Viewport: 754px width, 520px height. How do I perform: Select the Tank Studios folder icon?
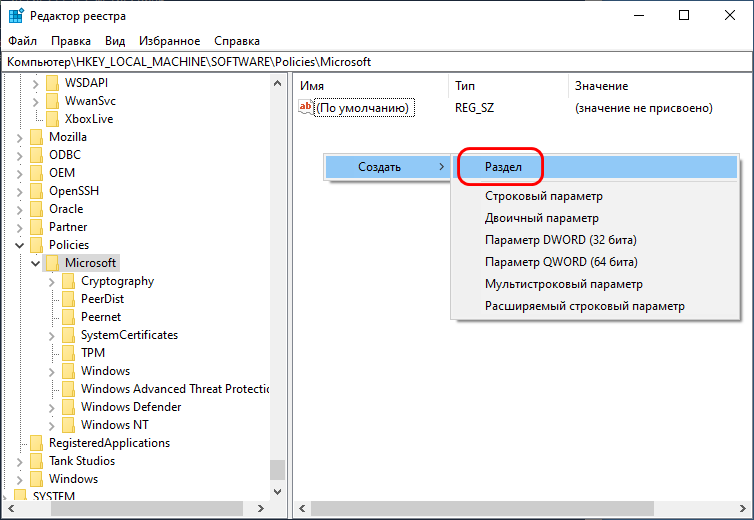tap(37, 461)
